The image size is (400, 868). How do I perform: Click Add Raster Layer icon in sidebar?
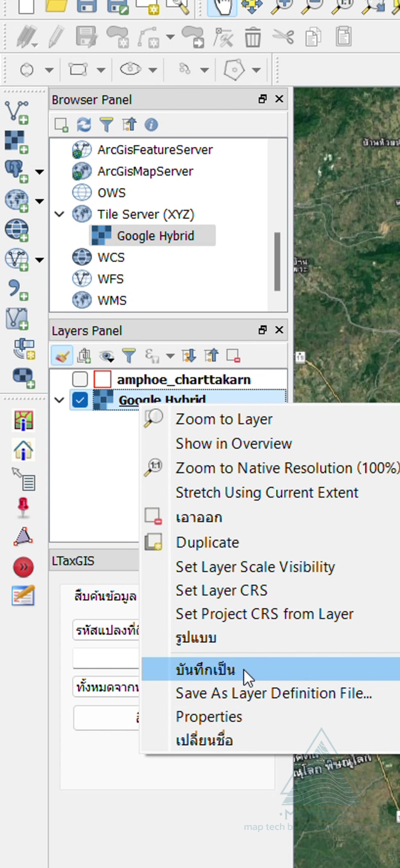click(x=17, y=142)
